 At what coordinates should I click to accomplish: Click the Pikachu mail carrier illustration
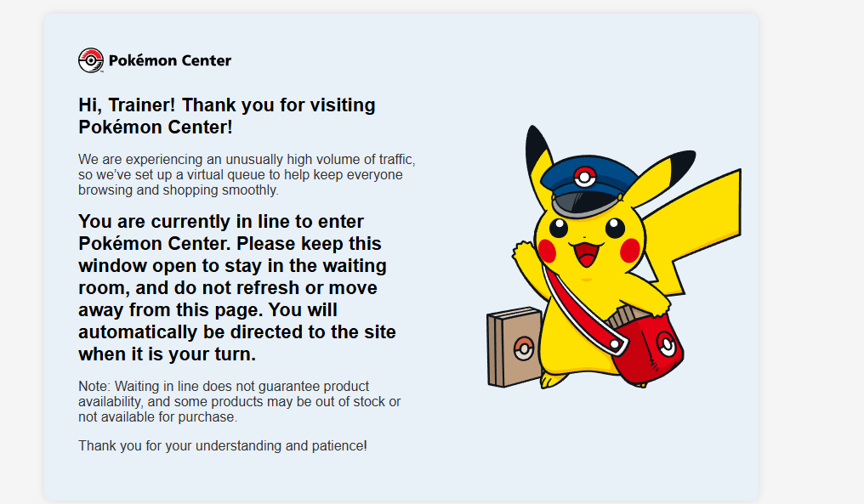pos(614,257)
